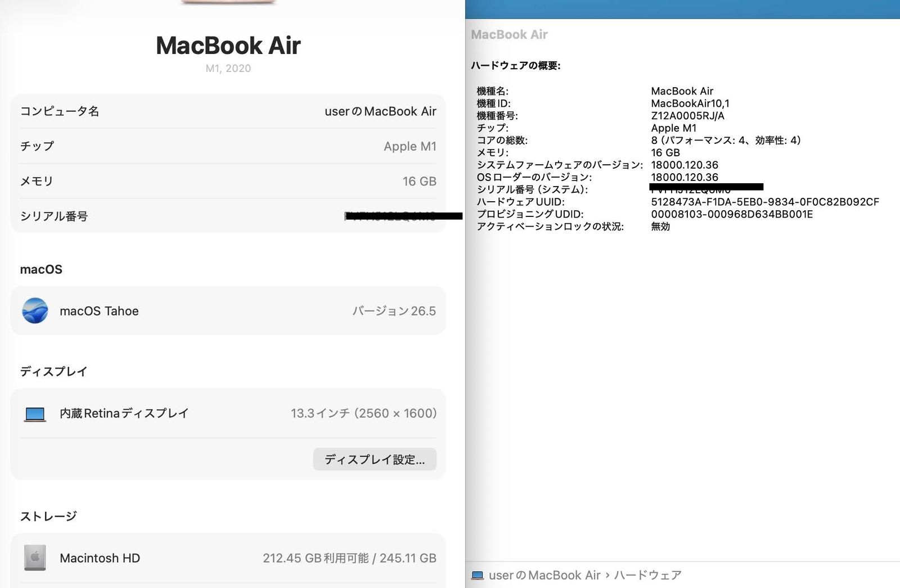900x588 pixels.
Task: Click the OSローダーのバージョン value 18000.120.36
Action: (685, 177)
